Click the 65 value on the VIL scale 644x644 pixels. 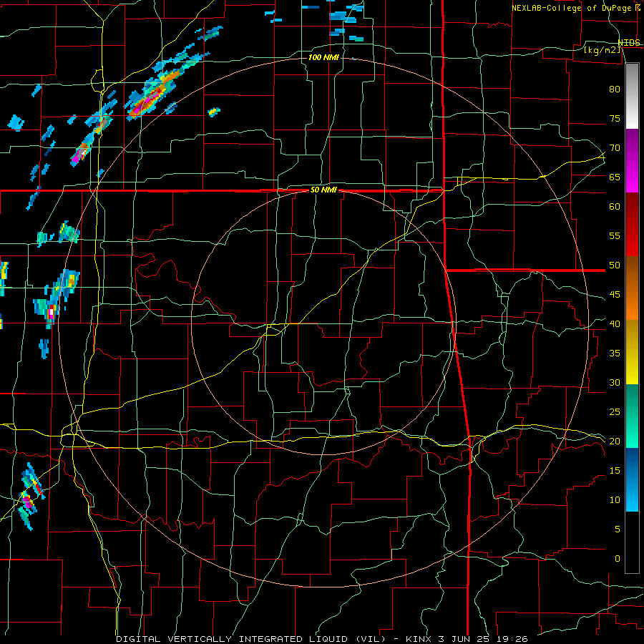pyautogui.click(x=615, y=177)
